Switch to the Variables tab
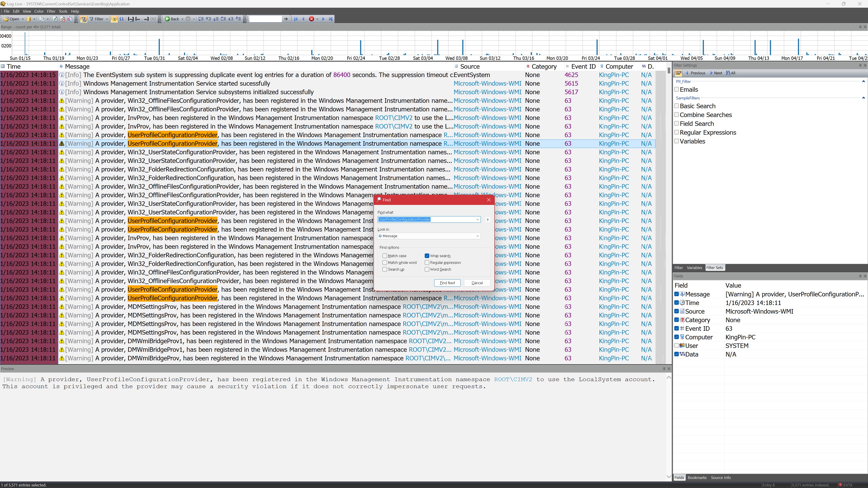The width and height of the screenshot is (868, 488). [x=694, y=268]
